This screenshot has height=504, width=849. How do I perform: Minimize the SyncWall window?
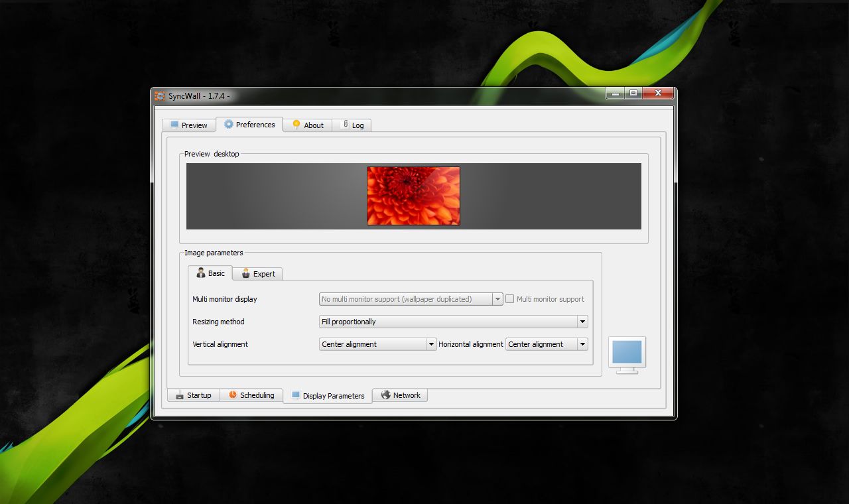615,94
